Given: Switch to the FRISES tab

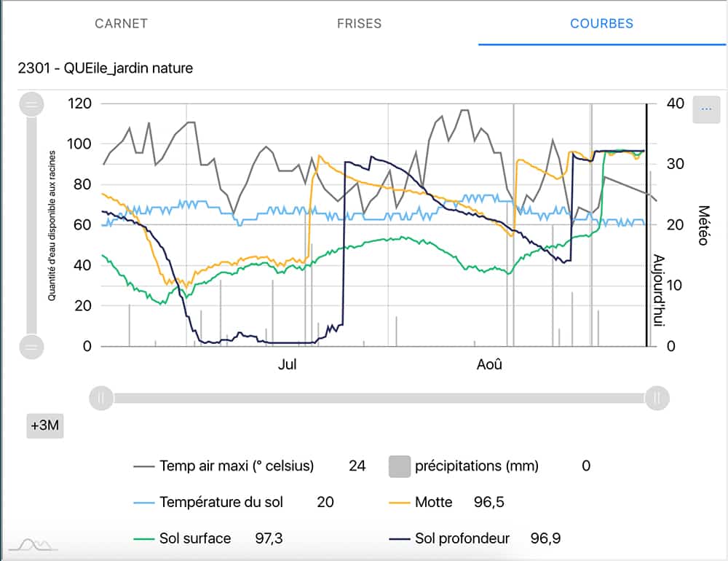Looking at the screenshot, I should pos(359,23).
